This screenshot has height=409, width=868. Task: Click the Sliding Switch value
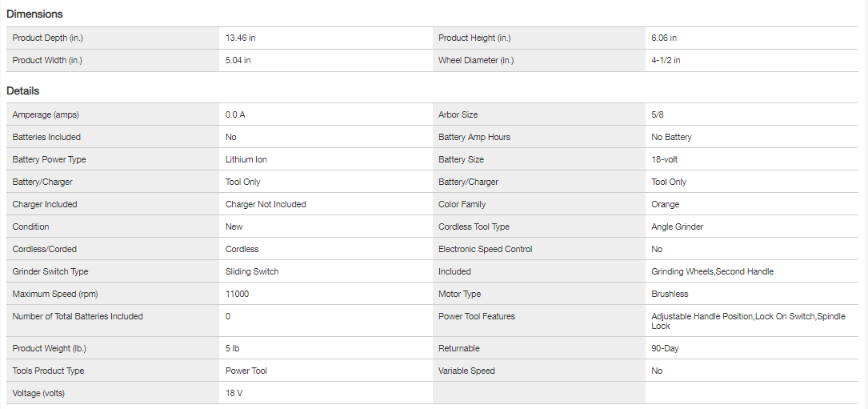pos(252,271)
